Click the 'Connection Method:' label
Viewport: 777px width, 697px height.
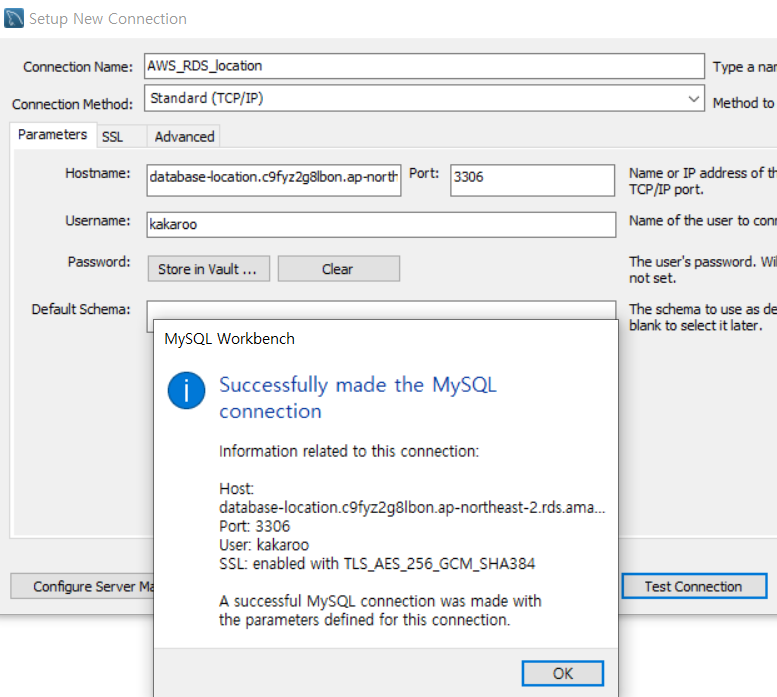(x=72, y=105)
